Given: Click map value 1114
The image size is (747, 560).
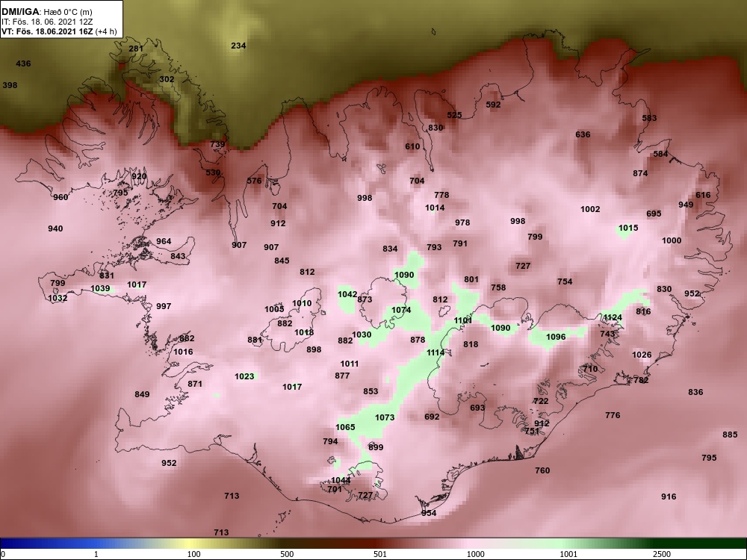Looking at the screenshot, I should tap(436, 352).
